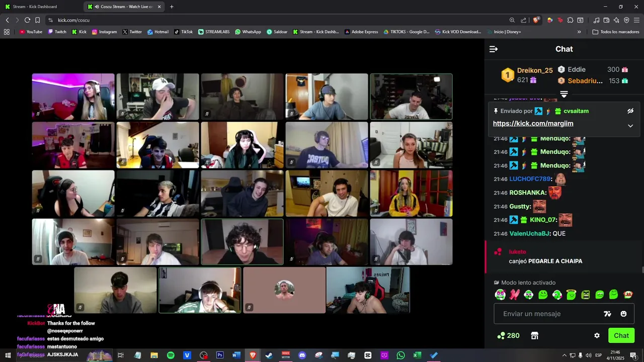Open ROSHANKA username in chat
Viewport: 644px width, 362px height.
527,193
